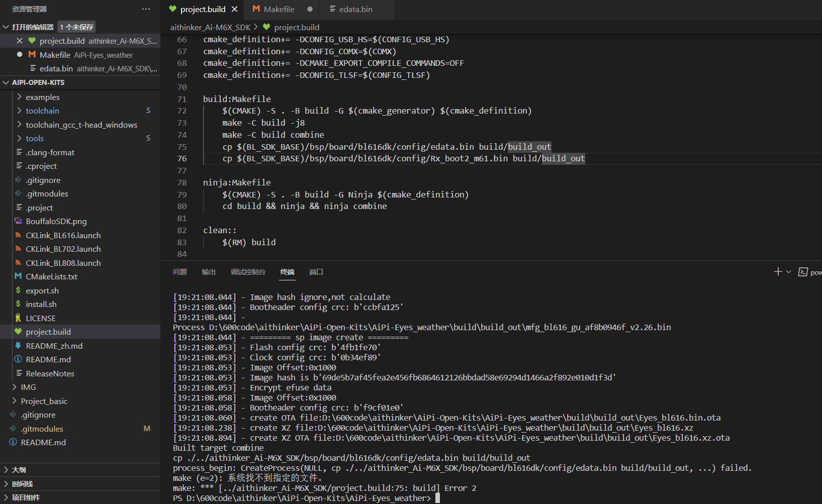Click the clean:: target line
The width and height of the screenshot is (822, 504).
[x=220, y=230]
